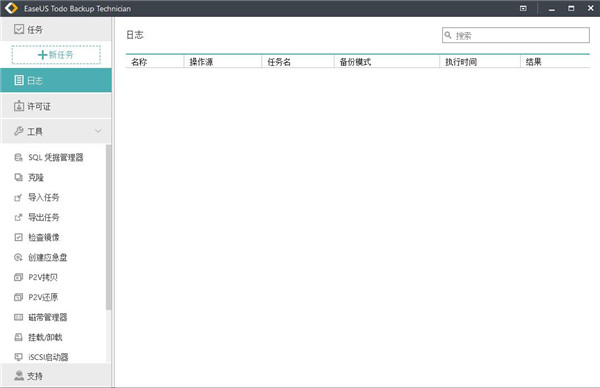The image size is (600, 388).
Task: Click the sidebar tools list scrollbar
Action: [108, 227]
